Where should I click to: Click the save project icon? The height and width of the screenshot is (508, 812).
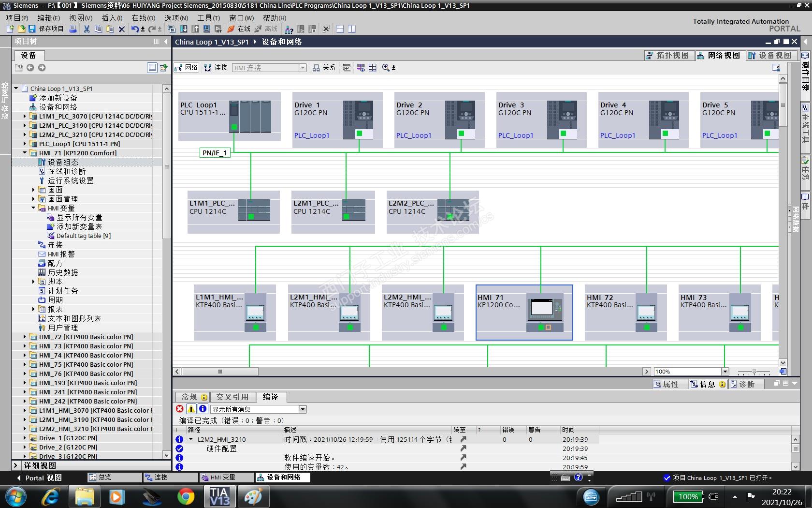pos(32,29)
